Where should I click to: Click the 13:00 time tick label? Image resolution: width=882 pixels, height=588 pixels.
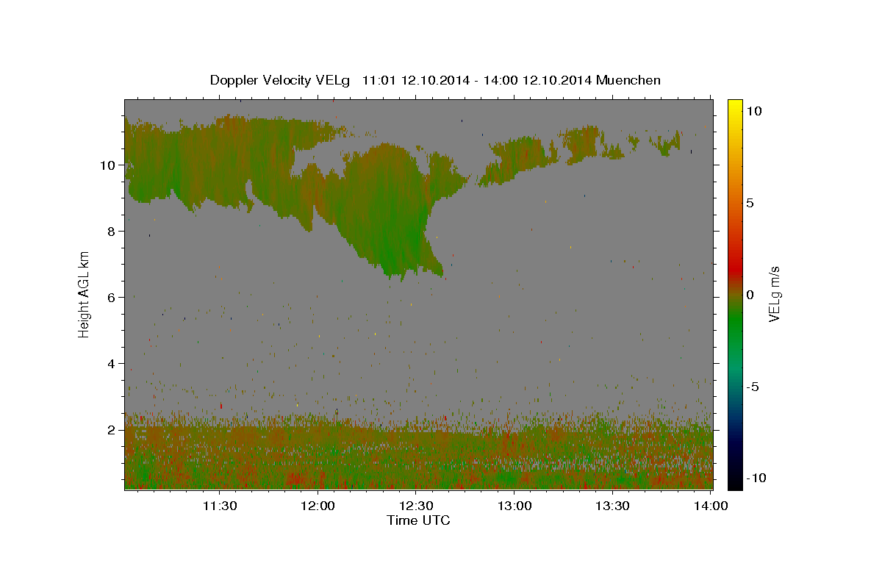(x=514, y=506)
